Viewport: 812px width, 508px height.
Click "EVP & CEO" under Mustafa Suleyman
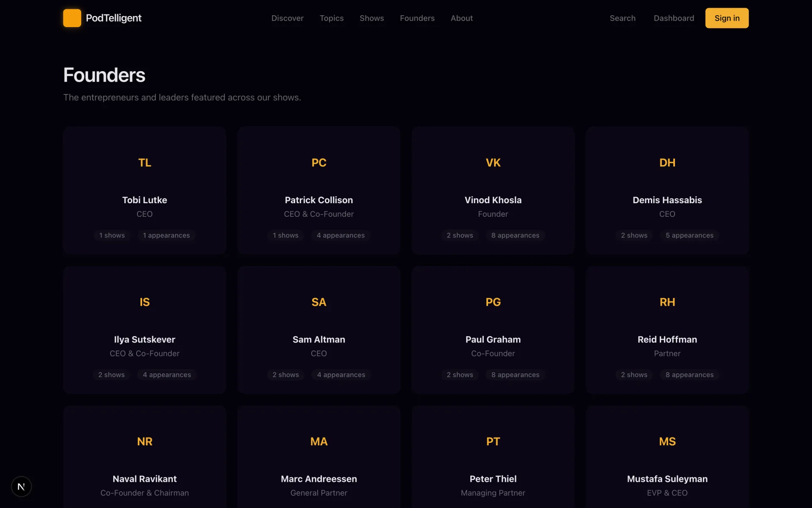[x=667, y=493]
